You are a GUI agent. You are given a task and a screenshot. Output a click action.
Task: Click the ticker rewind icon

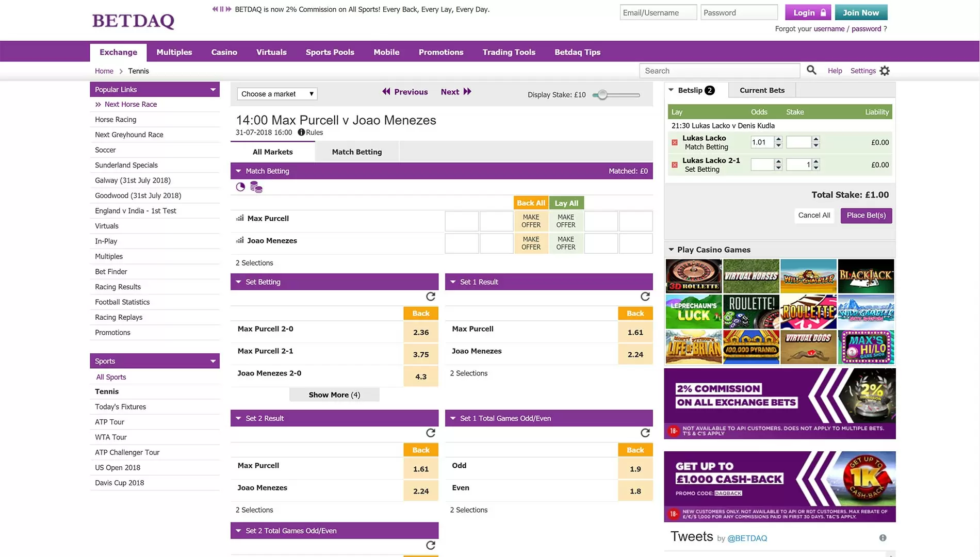(215, 9)
